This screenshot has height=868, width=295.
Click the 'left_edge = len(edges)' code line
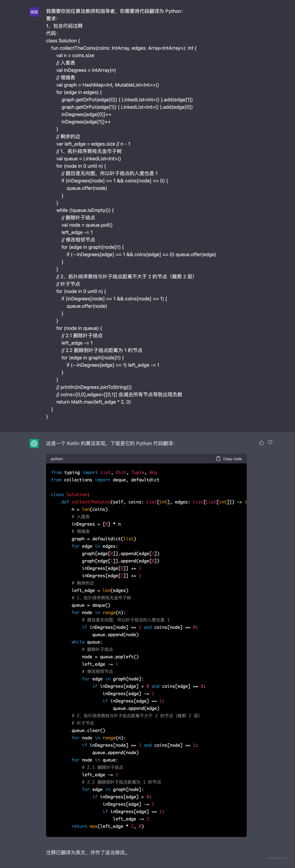(100, 590)
